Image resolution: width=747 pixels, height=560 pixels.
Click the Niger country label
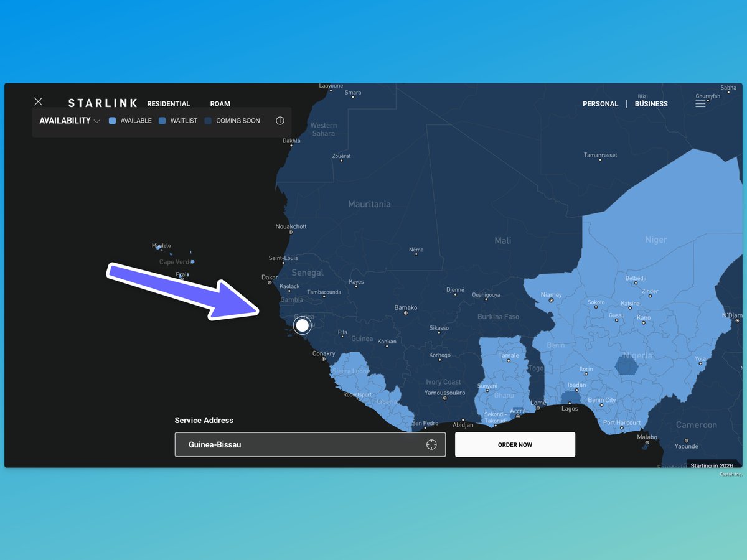[656, 240]
